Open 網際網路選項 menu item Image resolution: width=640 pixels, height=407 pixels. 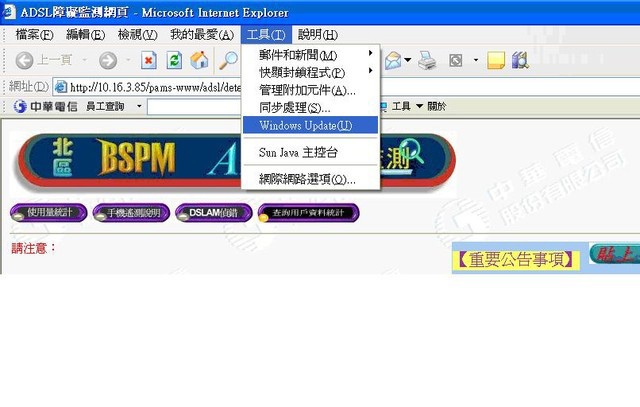pos(310,179)
